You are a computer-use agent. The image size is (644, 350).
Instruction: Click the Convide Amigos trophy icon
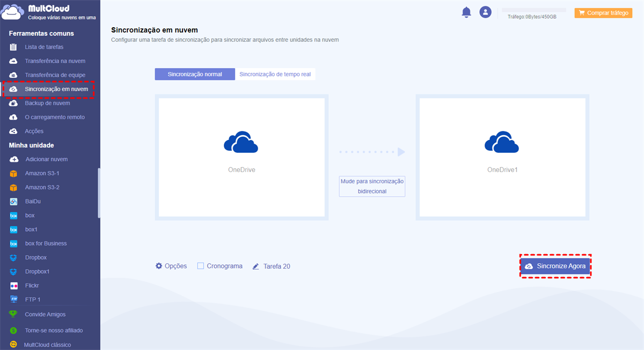point(13,314)
